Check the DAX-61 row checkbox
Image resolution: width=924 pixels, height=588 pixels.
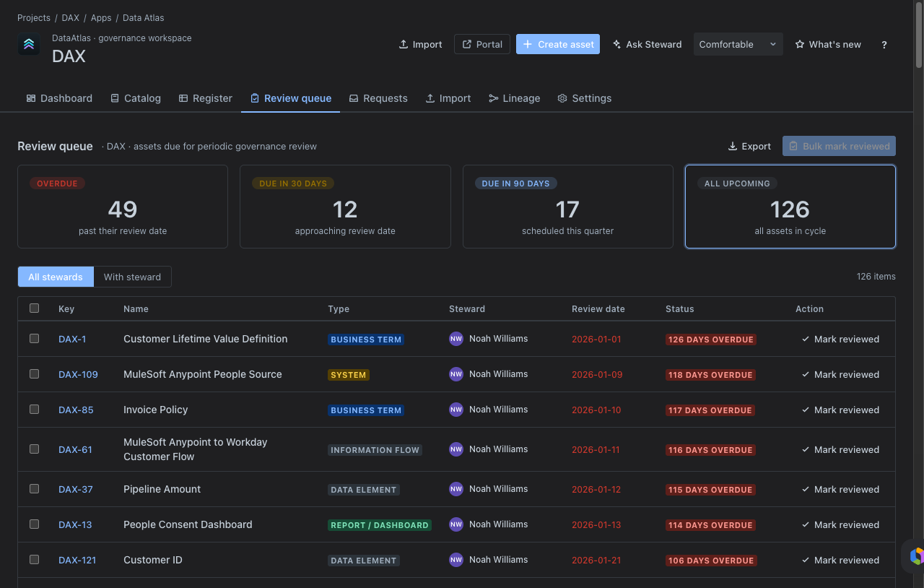point(34,449)
